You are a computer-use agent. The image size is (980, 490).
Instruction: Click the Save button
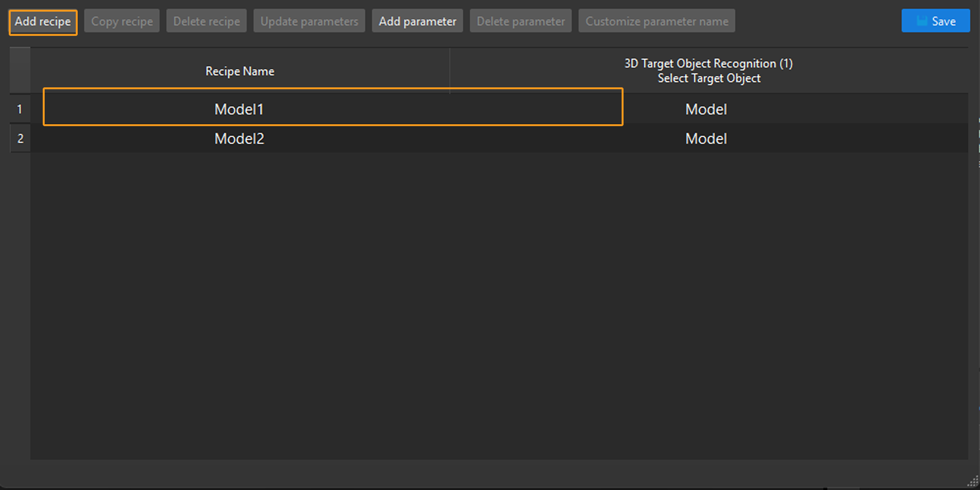point(935,21)
